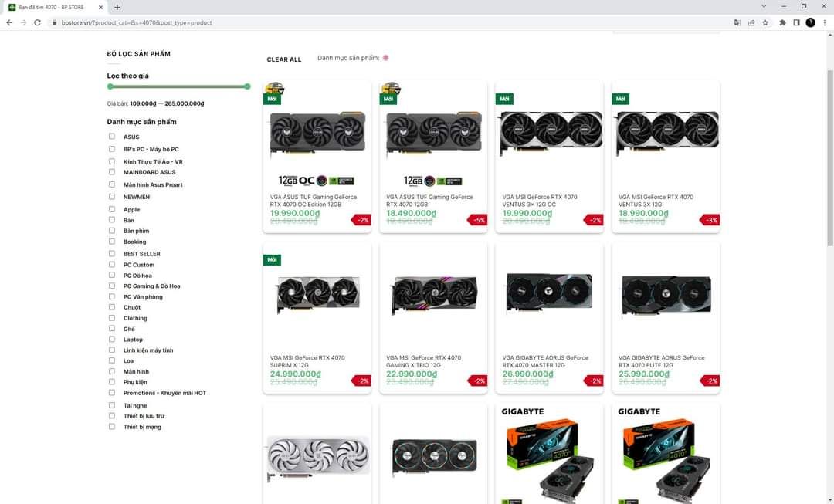Open the browser profile avatar
Viewport: 834px width, 504px height.
point(811,22)
